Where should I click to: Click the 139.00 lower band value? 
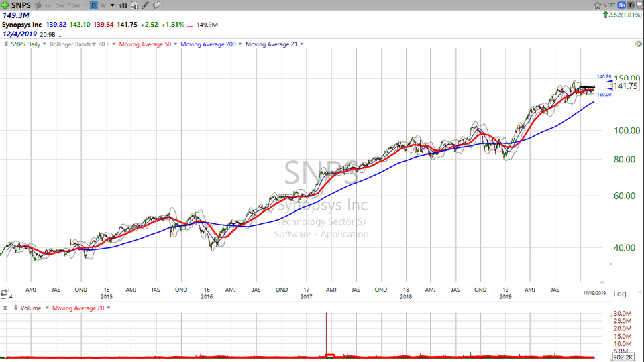tap(604, 95)
